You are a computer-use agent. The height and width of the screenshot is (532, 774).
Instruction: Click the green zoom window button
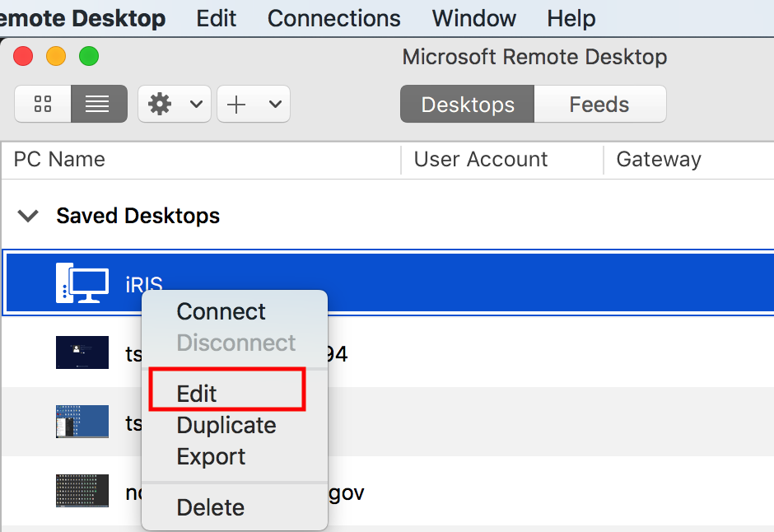tap(89, 56)
